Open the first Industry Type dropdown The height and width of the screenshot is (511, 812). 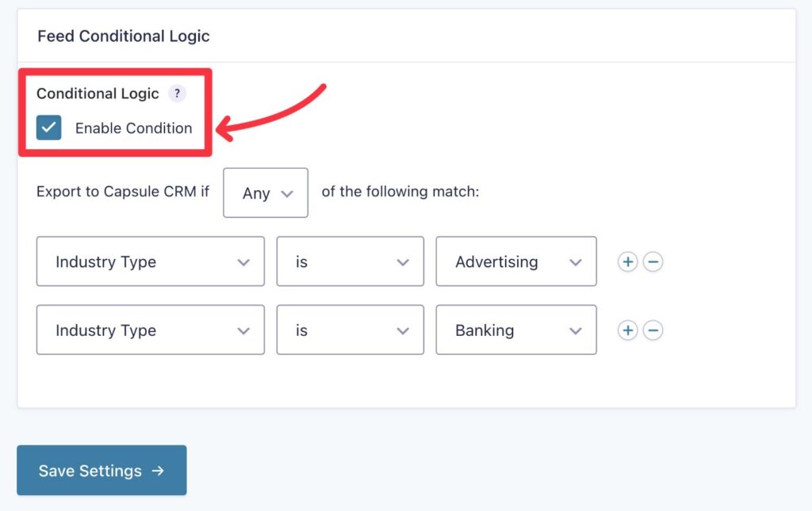pos(150,261)
